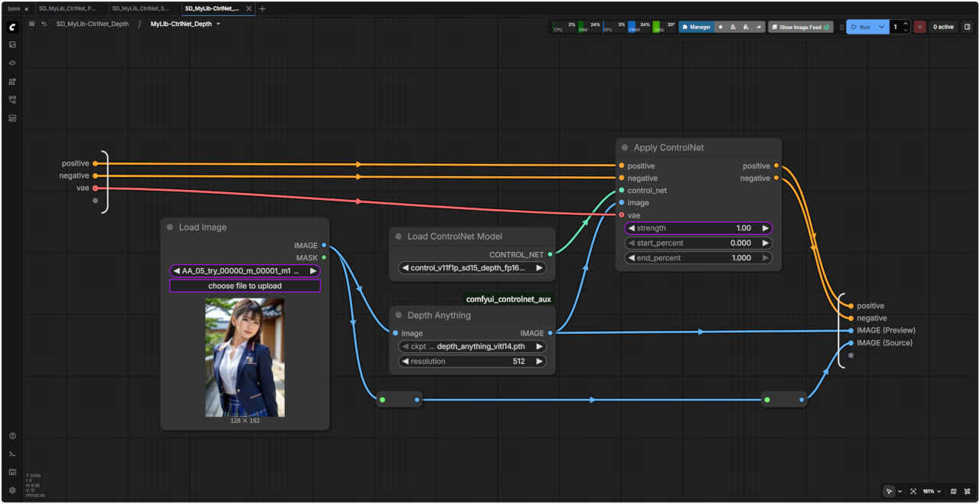Click the Load Image preview thumbnail

[245, 357]
